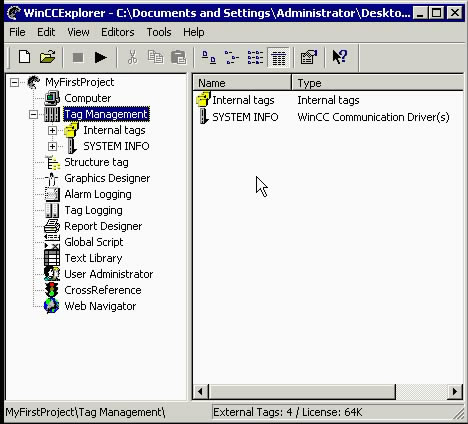Image resolution: width=468 pixels, height=424 pixels.
Task: Open a project with the folder icon
Action: pyautogui.click(x=47, y=57)
